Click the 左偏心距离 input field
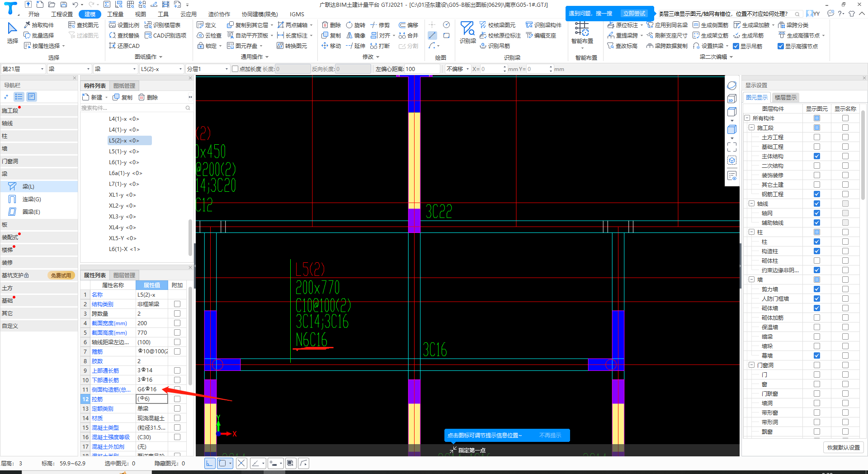The image size is (868, 474). point(422,69)
